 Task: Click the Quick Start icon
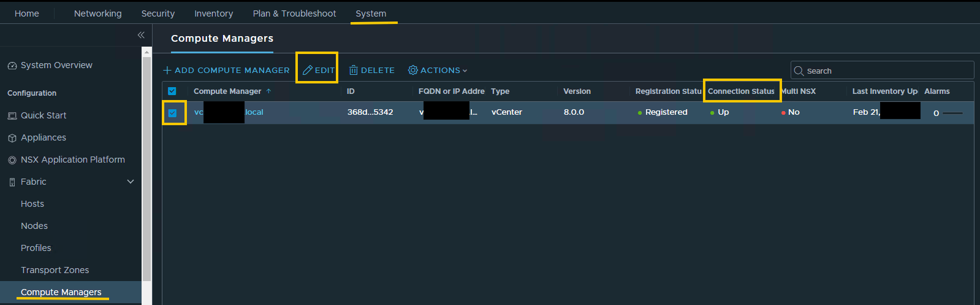[12, 115]
